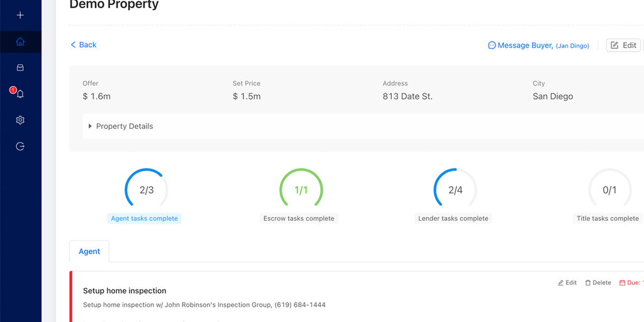Open the inbox icon in the sidebar
Image resolution: width=644 pixels, height=322 pixels.
coord(20,67)
